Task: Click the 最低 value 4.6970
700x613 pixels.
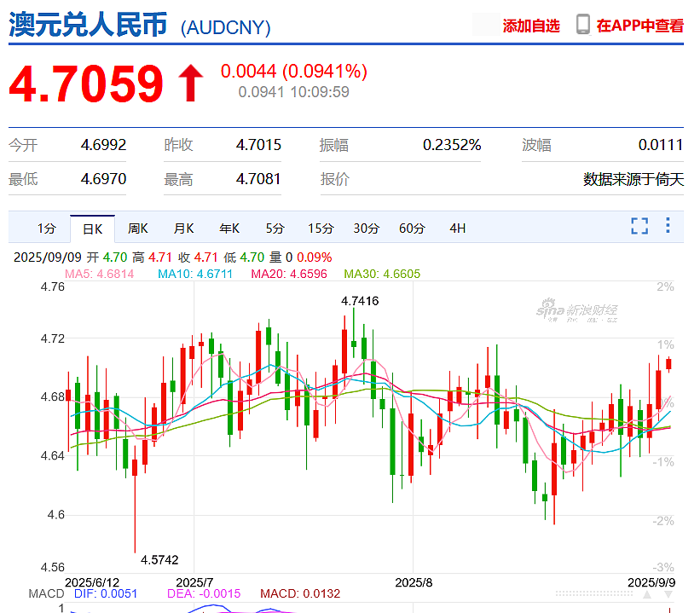Action: pyautogui.click(x=103, y=179)
